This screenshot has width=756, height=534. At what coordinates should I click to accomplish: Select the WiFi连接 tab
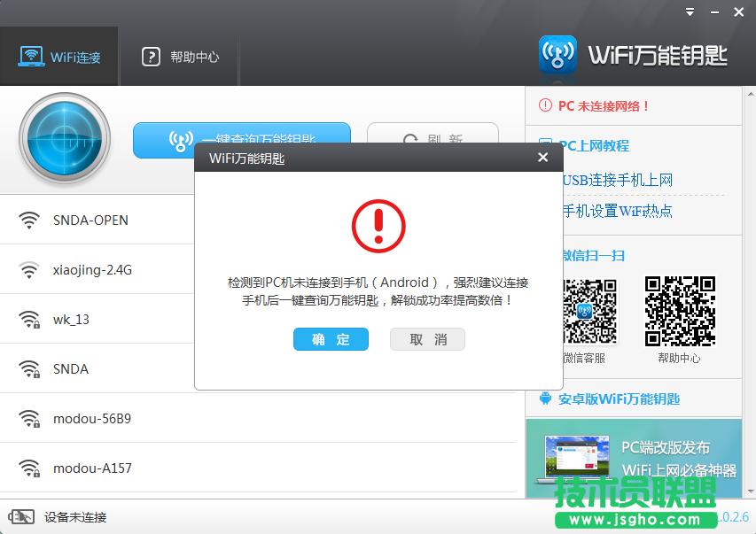(x=59, y=55)
